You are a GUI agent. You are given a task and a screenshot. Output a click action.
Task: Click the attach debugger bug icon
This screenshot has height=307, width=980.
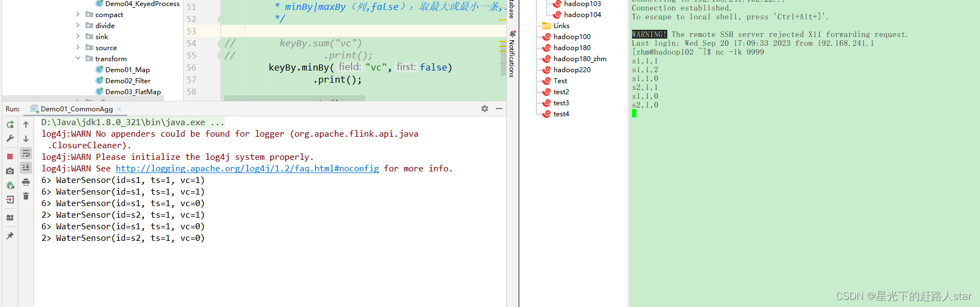pyautogui.click(x=10, y=185)
